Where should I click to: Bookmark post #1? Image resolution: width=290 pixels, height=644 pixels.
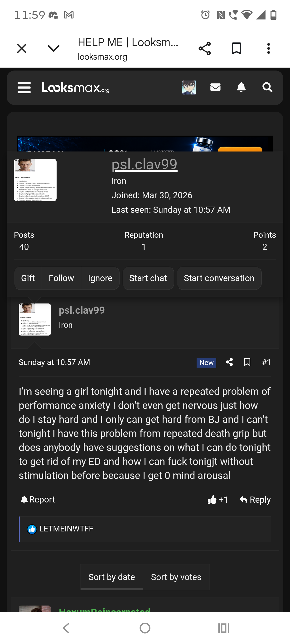[x=247, y=362]
